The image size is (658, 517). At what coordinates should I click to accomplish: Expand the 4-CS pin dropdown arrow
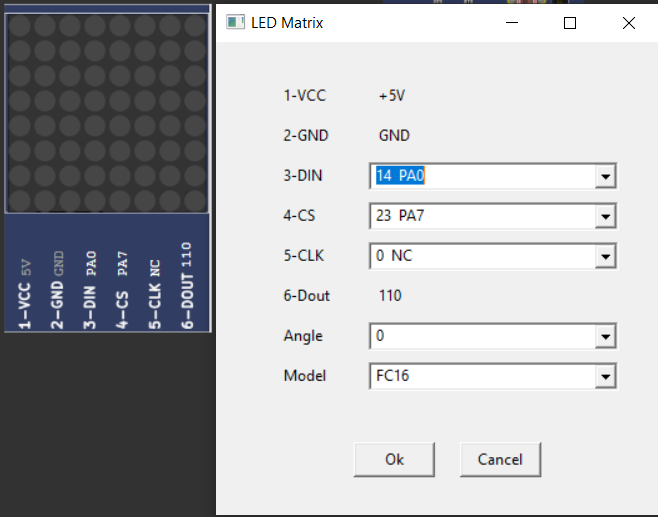pyautogui.click(x=605, y=216)
